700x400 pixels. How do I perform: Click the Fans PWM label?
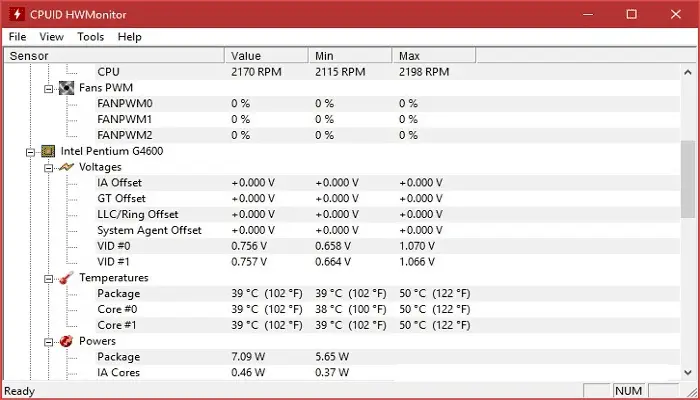click(106, 88)
